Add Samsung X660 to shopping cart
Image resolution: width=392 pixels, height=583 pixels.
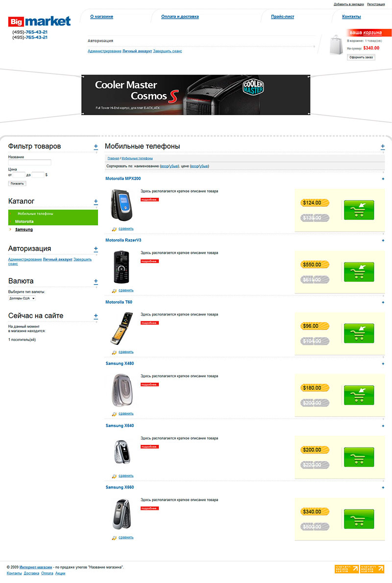(359, 519)
